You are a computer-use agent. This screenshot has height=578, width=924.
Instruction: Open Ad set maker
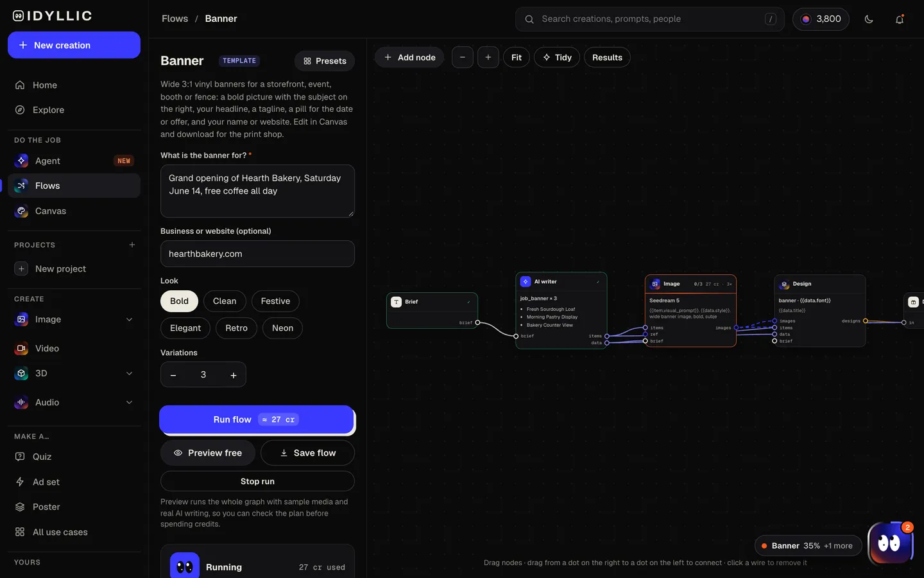pos(74,482)
